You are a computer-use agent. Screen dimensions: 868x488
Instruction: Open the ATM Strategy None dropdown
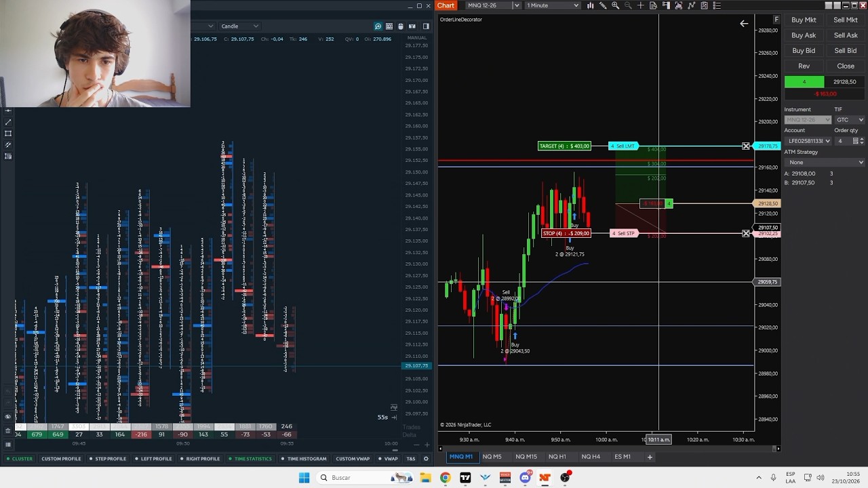pyautogui.click(x=825, y=162)
